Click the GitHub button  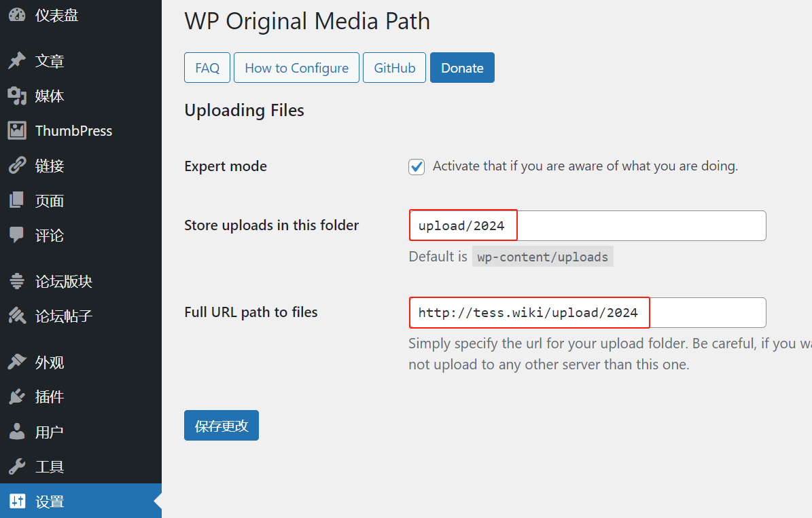tap(394, 68)
